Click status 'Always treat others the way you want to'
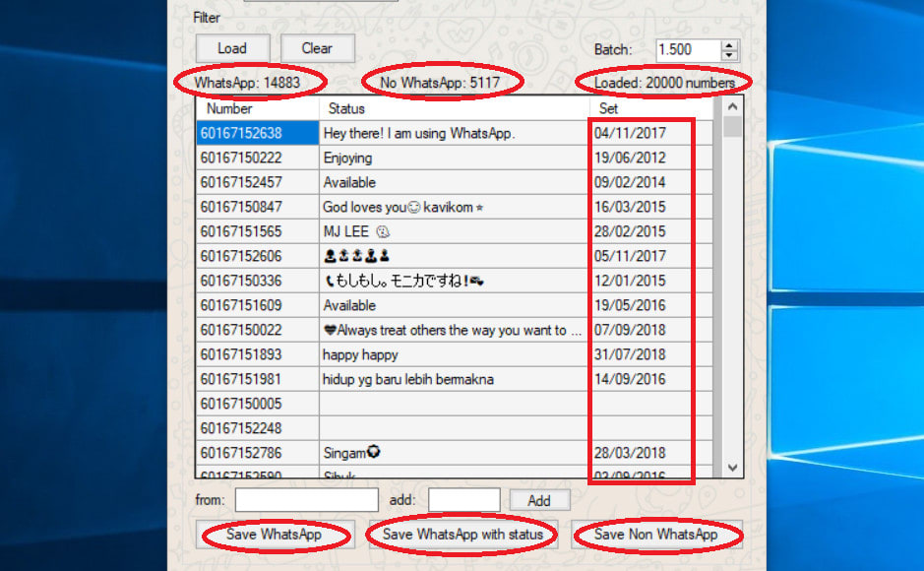The width and height of the screenshot is (924, 571). [453, 330]
